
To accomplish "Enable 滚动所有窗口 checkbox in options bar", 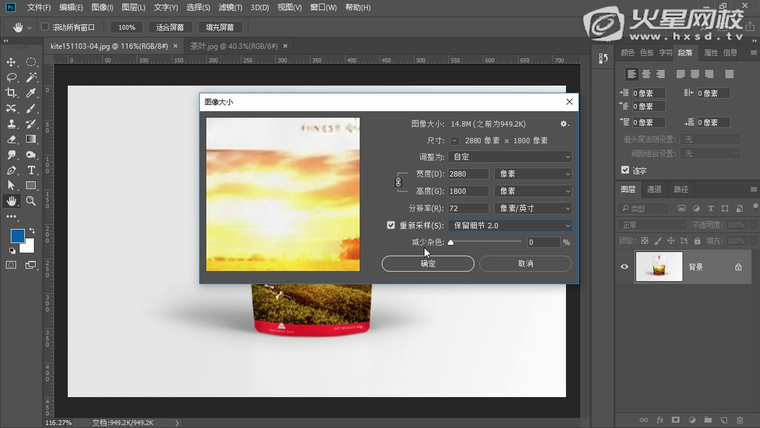I will [45, 27].
